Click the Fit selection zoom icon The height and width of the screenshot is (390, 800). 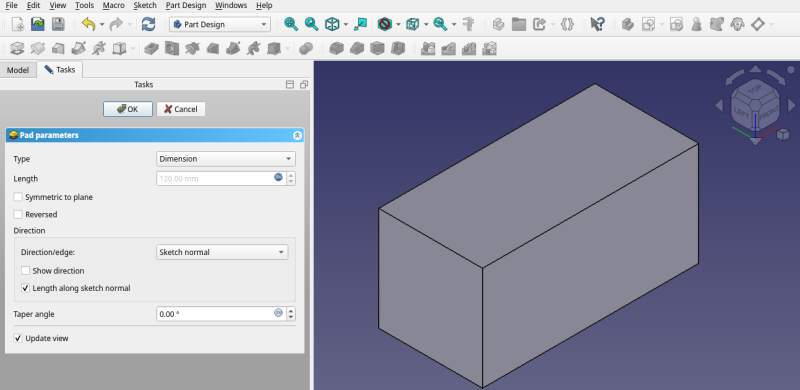[311, 24]
